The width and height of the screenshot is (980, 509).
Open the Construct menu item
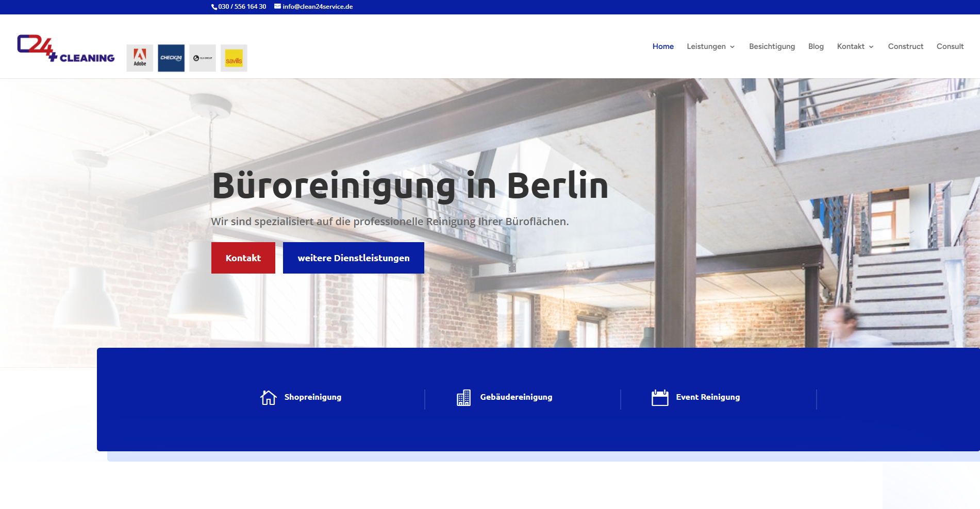click(906, 46)
